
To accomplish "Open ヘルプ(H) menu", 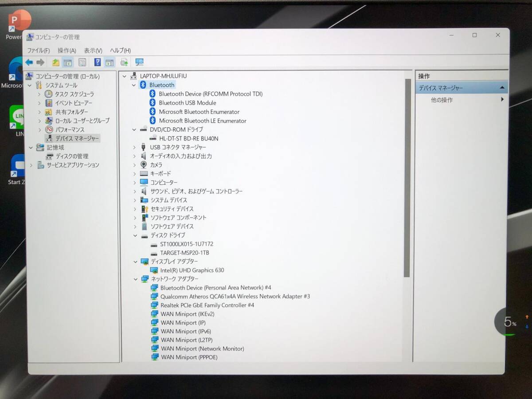I will tap(121, 51).
